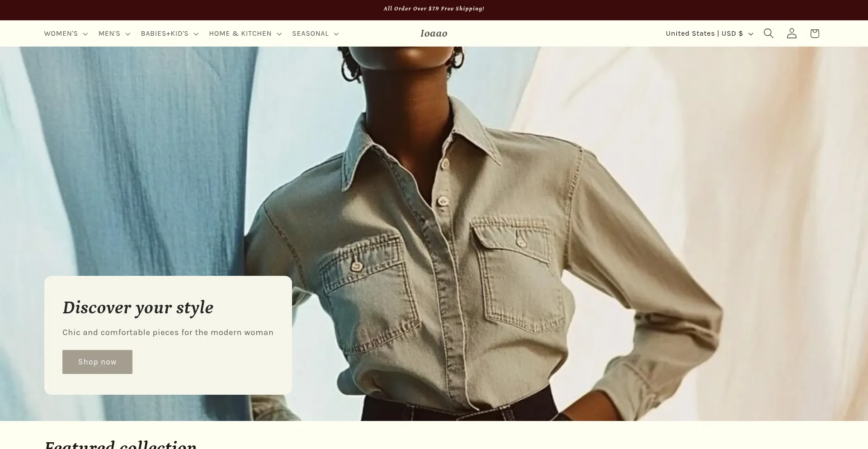
Task: Click the arrow next to MEN'S
Action: point(127,34)
